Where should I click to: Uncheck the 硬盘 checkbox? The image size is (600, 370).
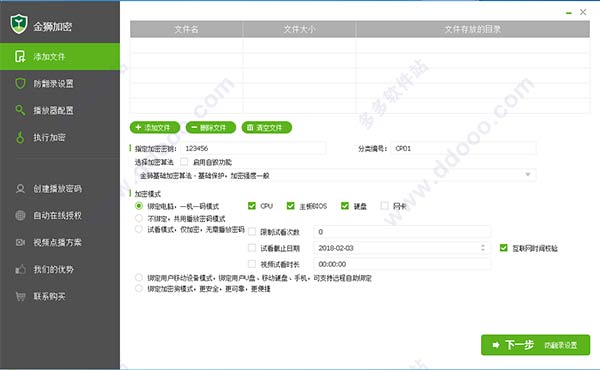click(345, 206)
